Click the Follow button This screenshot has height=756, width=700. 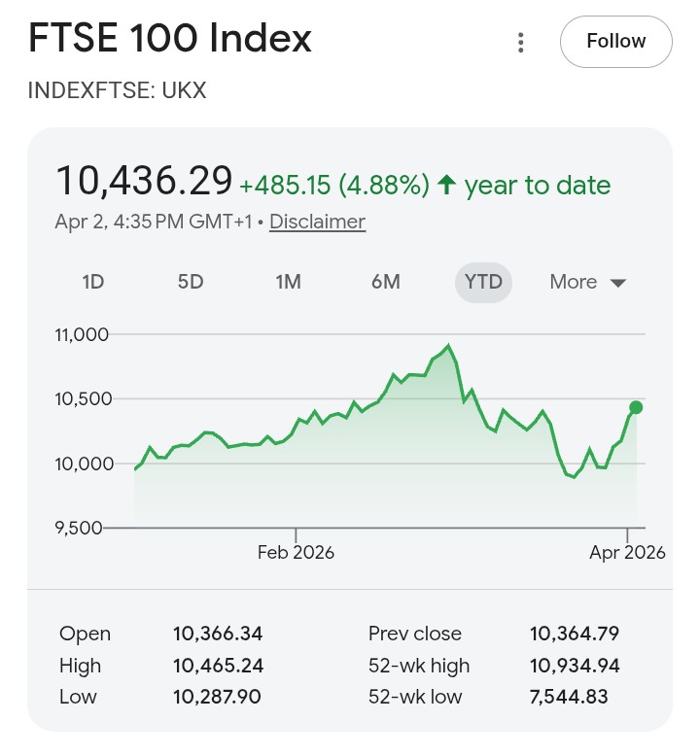point(615,42)
